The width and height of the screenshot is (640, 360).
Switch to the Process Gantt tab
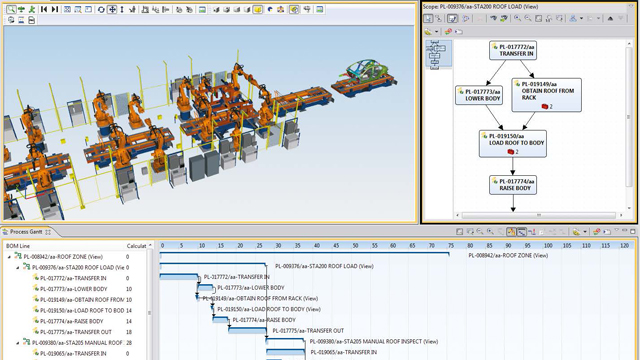(26, 232)
